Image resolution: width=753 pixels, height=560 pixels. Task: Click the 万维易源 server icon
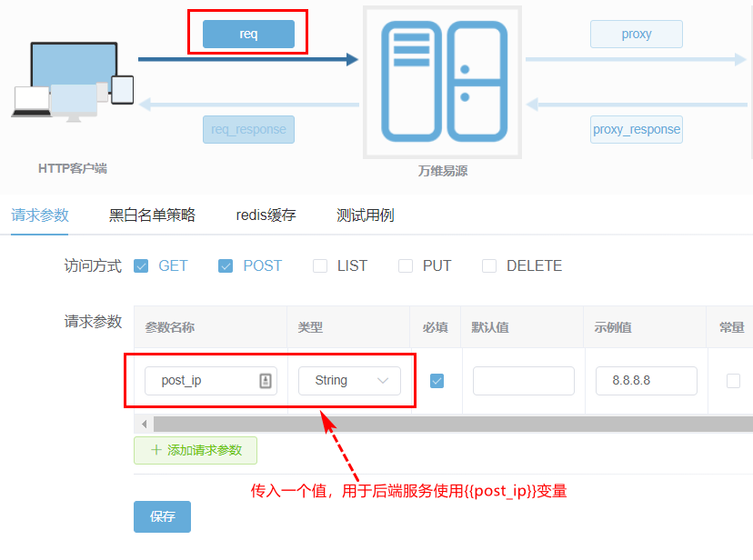pos(442,82)
